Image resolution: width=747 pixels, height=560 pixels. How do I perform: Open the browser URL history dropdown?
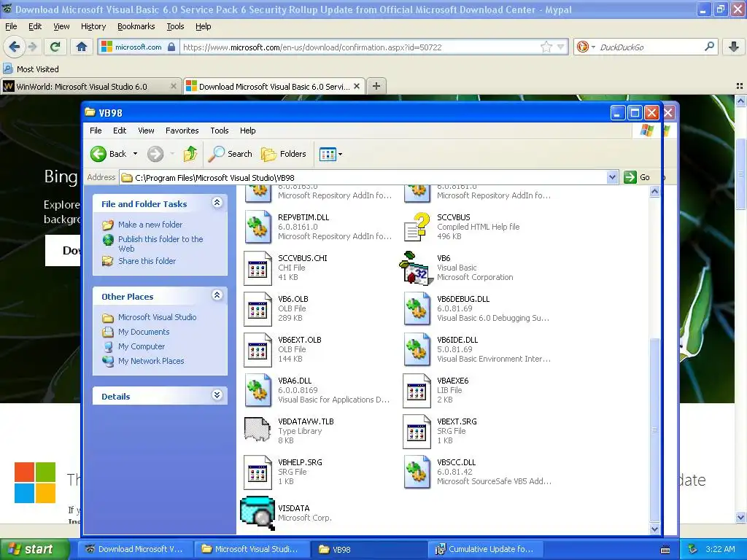pyautogui.click(x=561, y=47)
